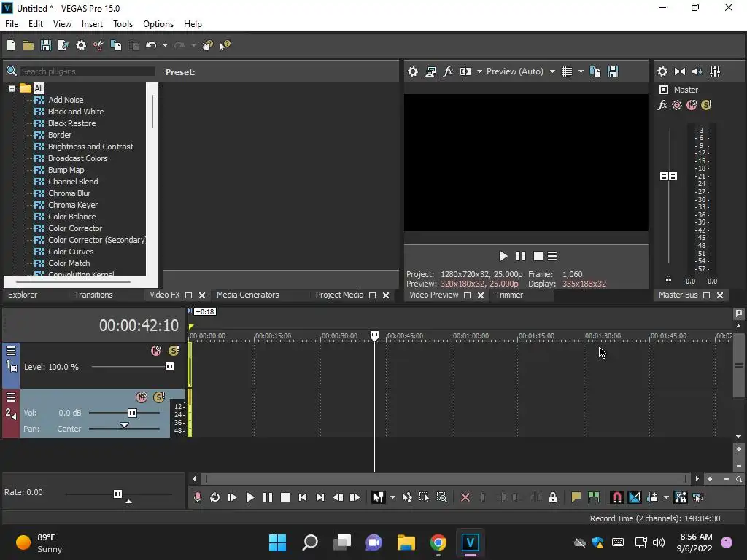747x560 pixels.
Task: Solo video track 1
Action: coord(174,351)
